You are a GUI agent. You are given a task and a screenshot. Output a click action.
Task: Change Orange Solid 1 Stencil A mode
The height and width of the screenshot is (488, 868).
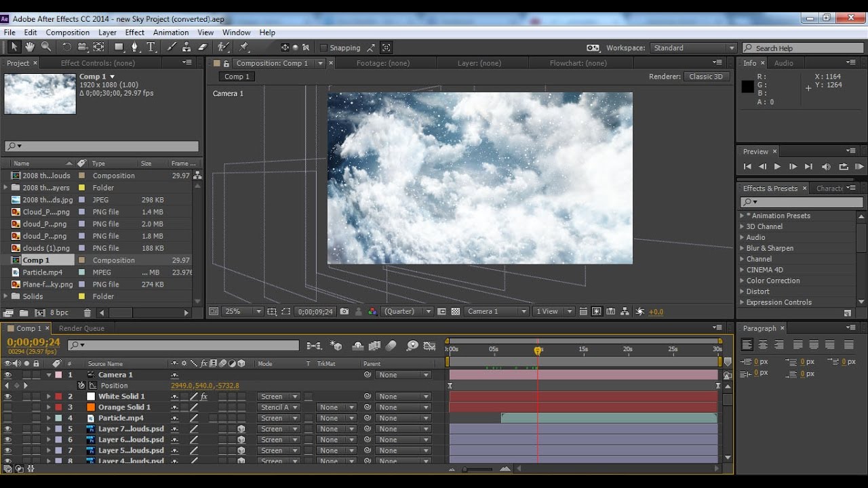279,407
